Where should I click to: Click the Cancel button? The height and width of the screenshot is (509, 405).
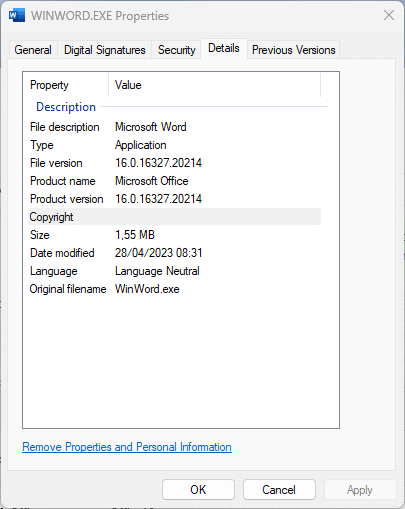(x=279, y=490)
